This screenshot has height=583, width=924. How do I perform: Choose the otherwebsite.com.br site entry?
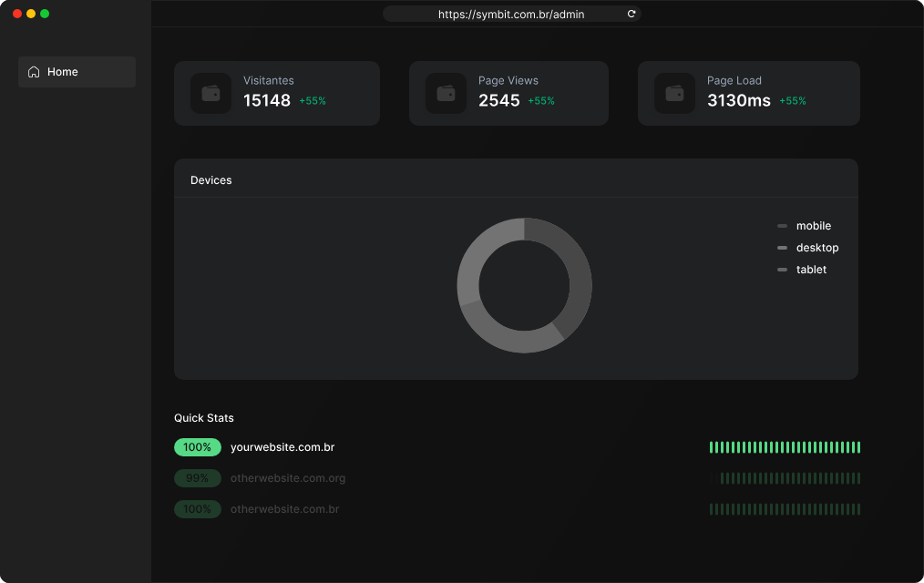point(284,509)
